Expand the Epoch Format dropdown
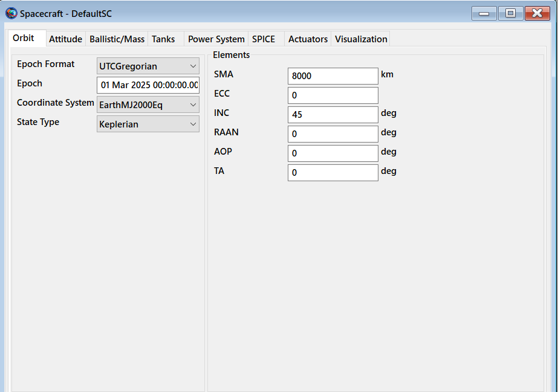The height and width of the screenshot is (392, 558). pyautogui.click(x=148, y=66)
